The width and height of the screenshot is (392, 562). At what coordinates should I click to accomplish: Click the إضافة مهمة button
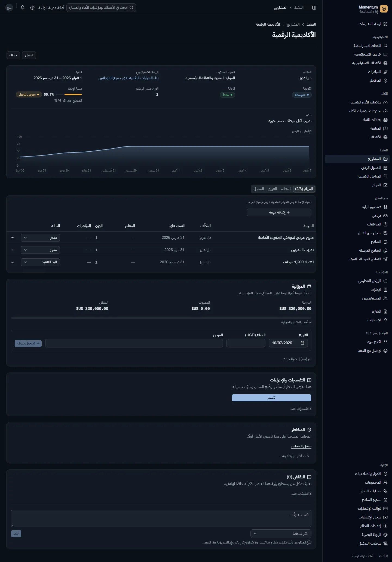point(279,212)
